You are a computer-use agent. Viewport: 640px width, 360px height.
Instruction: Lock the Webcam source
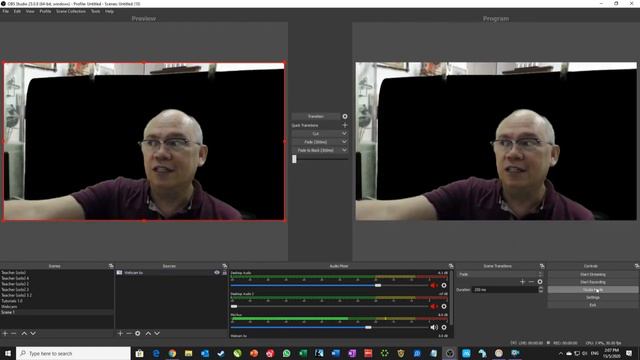[x=224, y=273]
